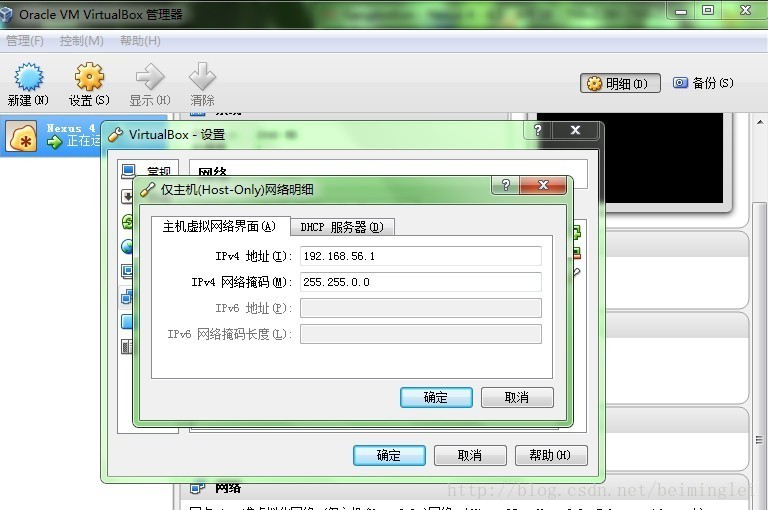Select the Nexus 4 VM icon in list
768x510 pixels.
[22, 137]
